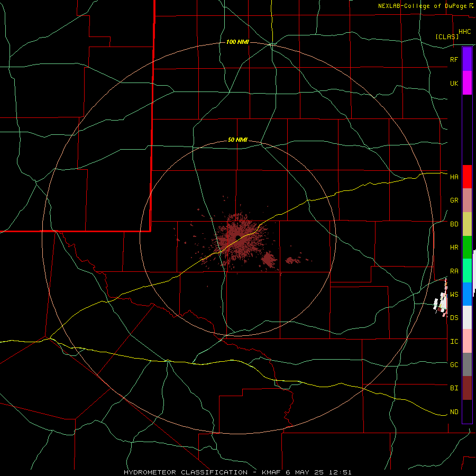Screen dimensions: 476x476
Task: Click the brown BI legend swatch
Action: (x=467, y=388)
